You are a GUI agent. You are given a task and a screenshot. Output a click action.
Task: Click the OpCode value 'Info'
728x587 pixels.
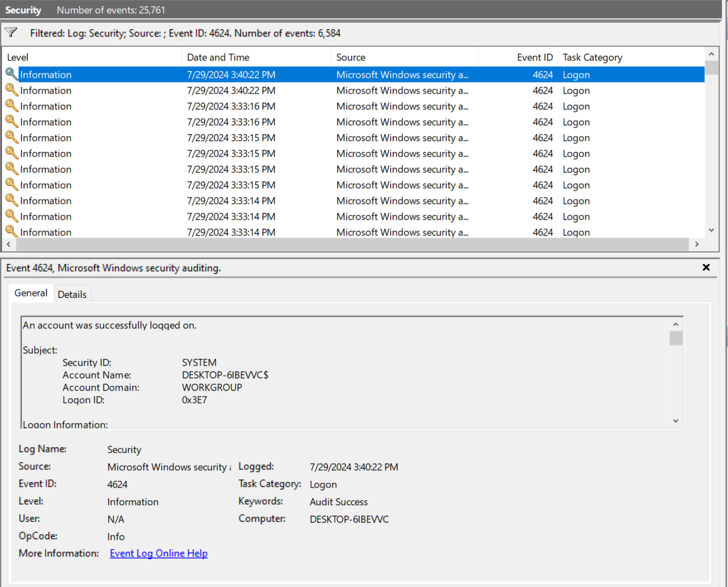click(x=115, y=537)
